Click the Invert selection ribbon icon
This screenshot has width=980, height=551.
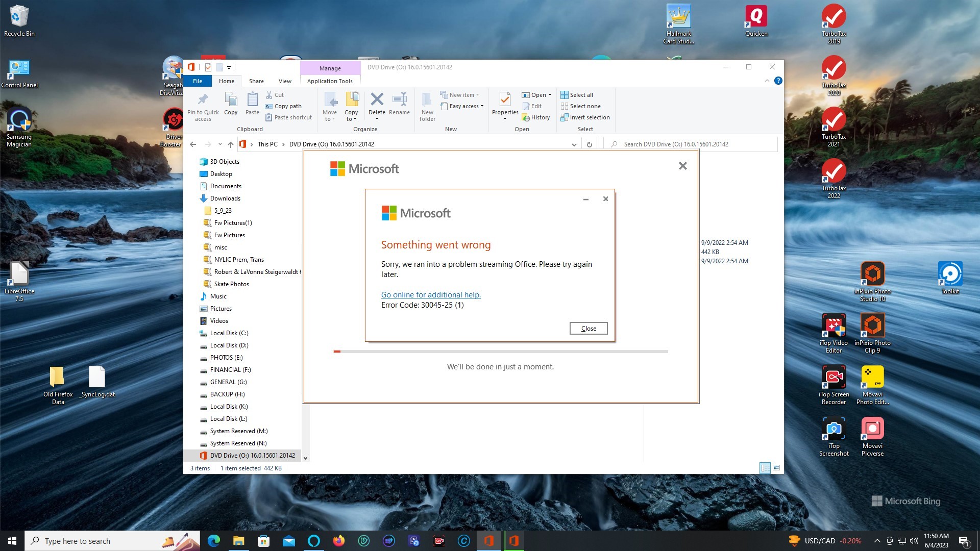click(564, 118)
